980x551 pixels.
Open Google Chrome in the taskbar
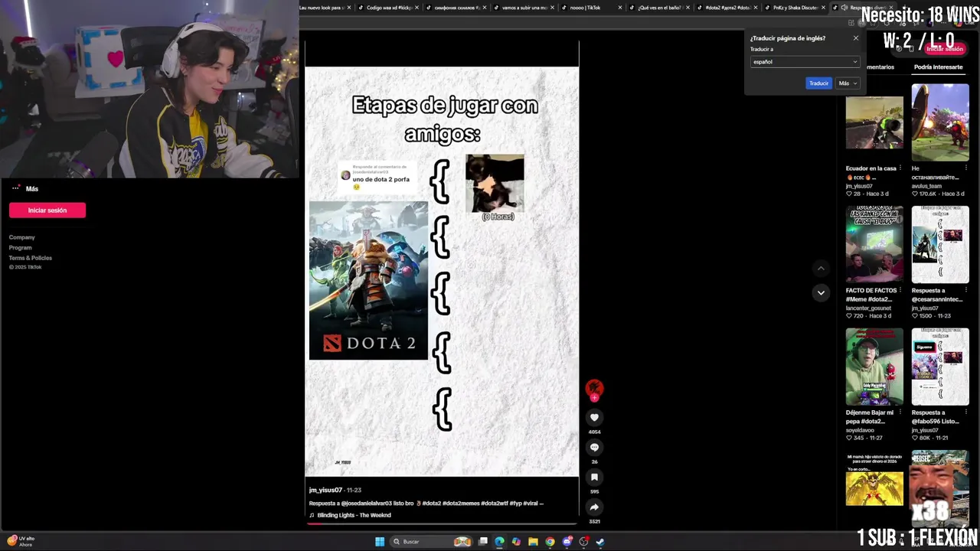(x=550, y=542)
